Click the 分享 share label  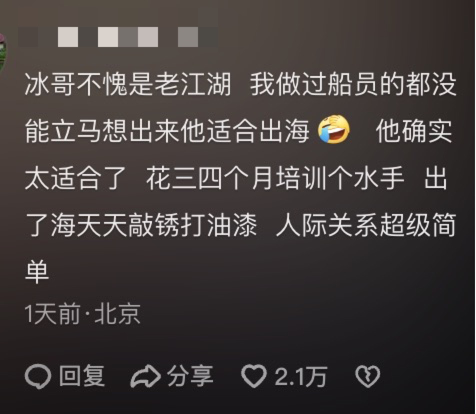click(190, 376)
